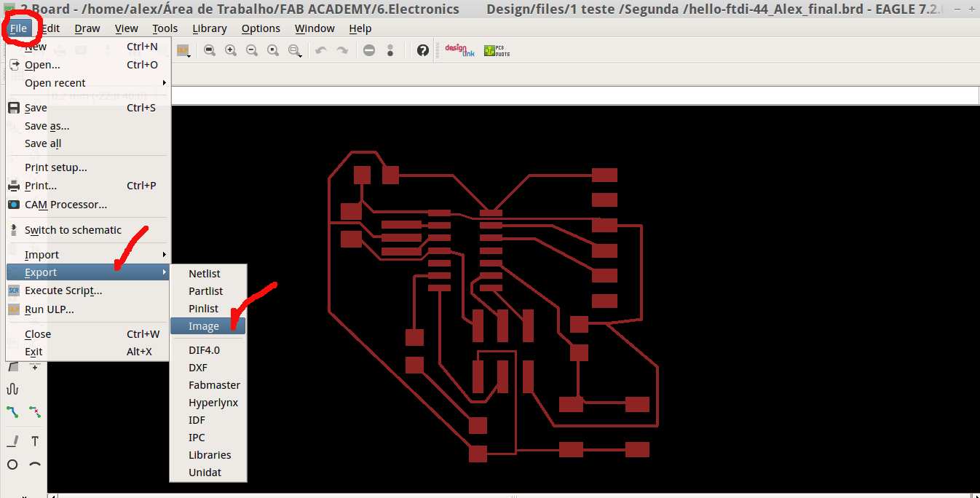Screen dimensions: 980x498
Task: Click the Undo arrow icon
Action: coord(321,50)
